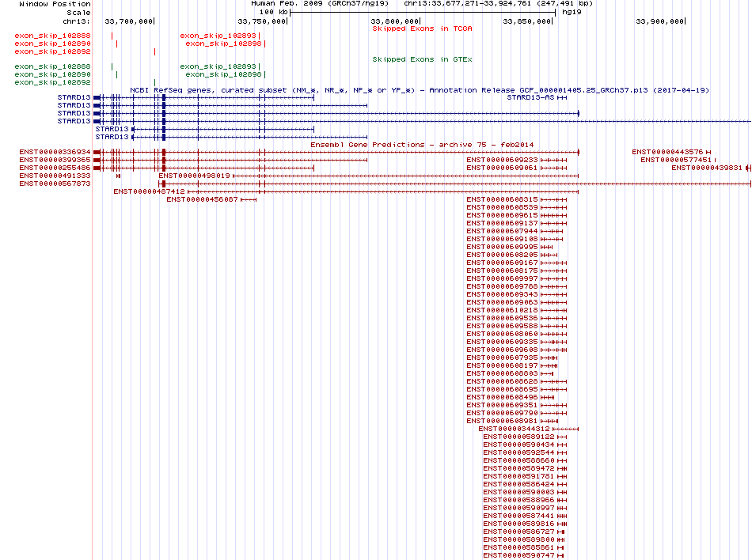Select transcript ENST00000608496
This screenshot has height=560, width=752.
[502, 397]
